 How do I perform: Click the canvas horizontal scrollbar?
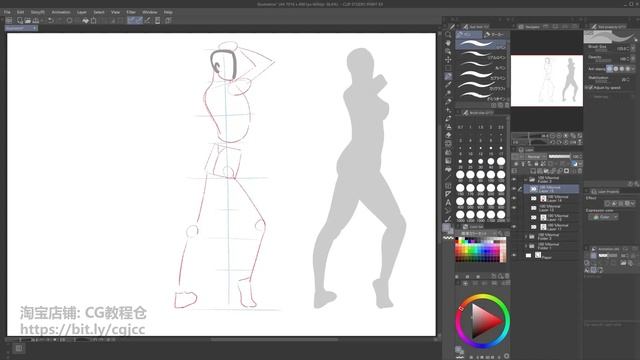click(274, 340)
